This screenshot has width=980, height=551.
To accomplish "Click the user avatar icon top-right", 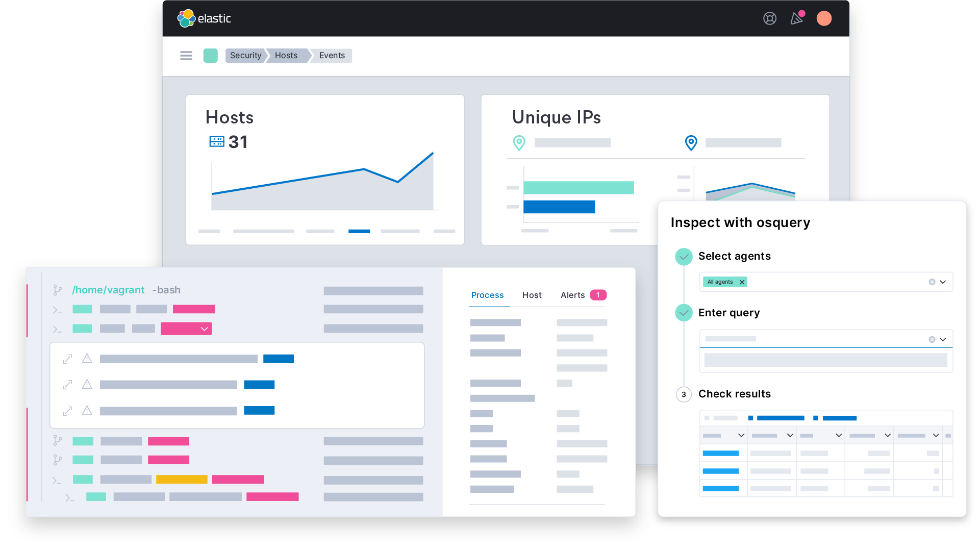I will point(823,18).
